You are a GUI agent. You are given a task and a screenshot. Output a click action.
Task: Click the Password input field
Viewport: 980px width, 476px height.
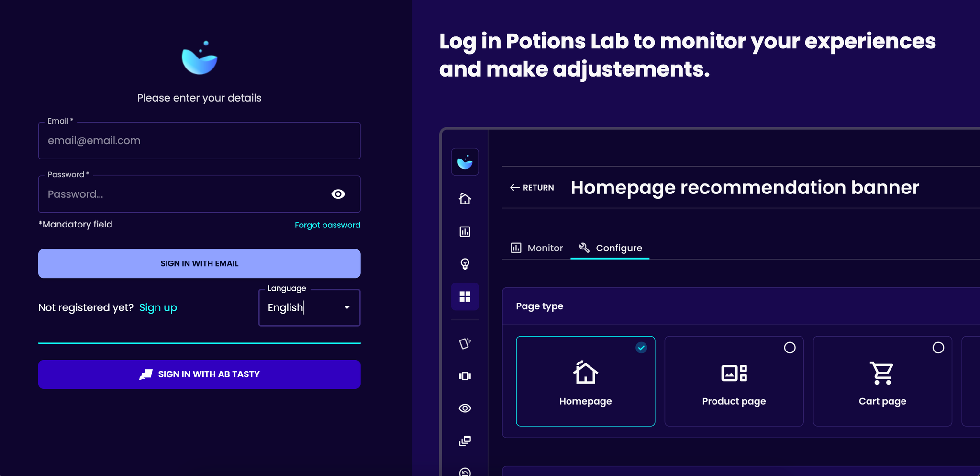click(199, 194)
